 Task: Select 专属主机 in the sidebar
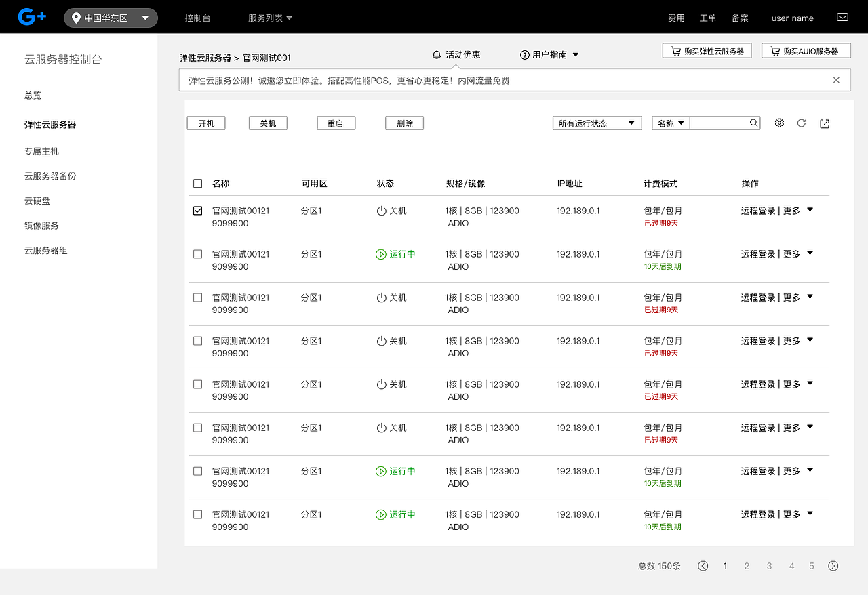pyautogui.click(x=41, y=151)
